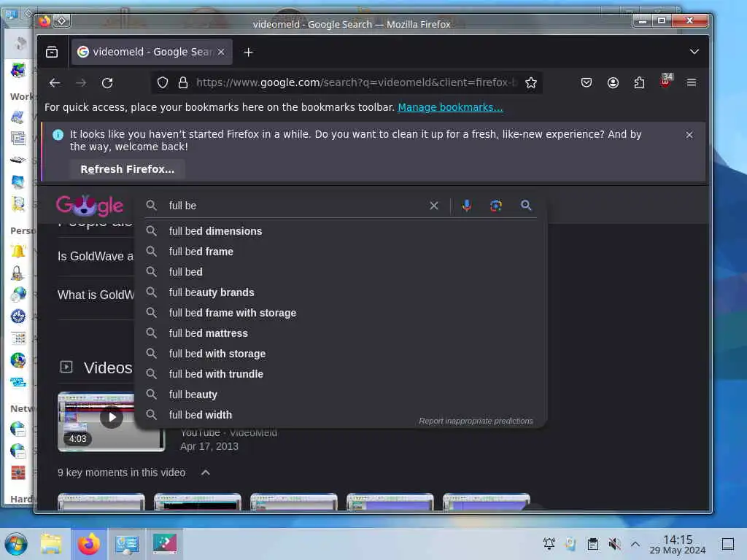Image resolution: width=747 pixels, height=560 pixels.
Task: Open the pink-arrow application taskbar icon
Action: click(x=165, y=544)
